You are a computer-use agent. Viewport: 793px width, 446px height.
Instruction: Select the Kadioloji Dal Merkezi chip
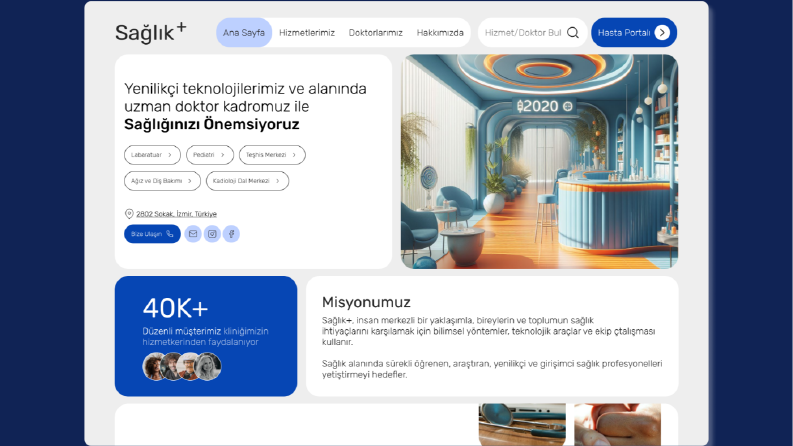click(247, 181)
